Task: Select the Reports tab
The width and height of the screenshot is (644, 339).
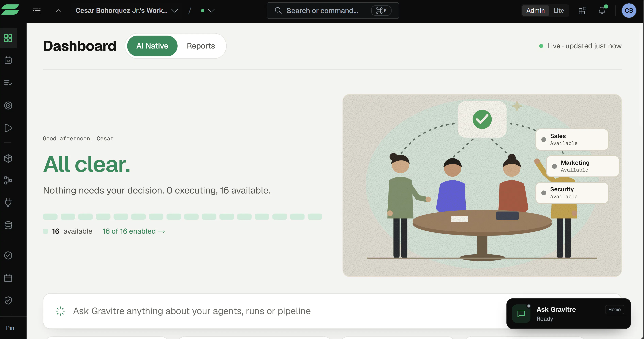Action: 201,46
